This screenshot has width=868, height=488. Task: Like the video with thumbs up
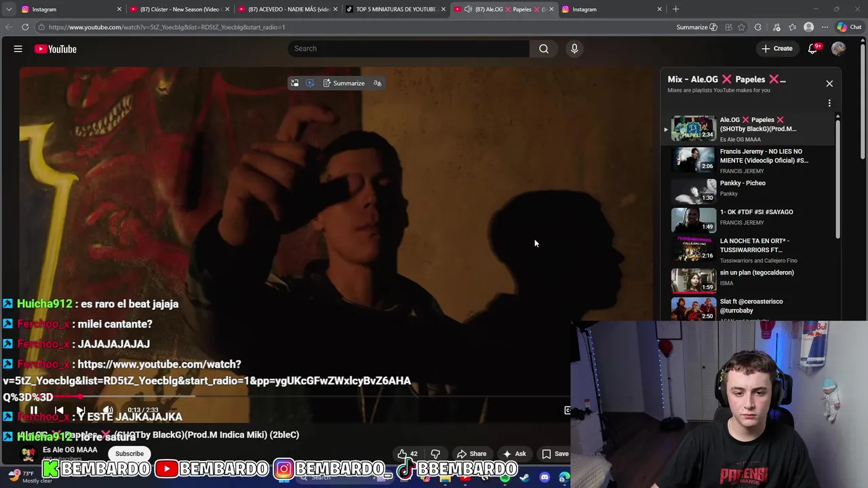point(408,454)
